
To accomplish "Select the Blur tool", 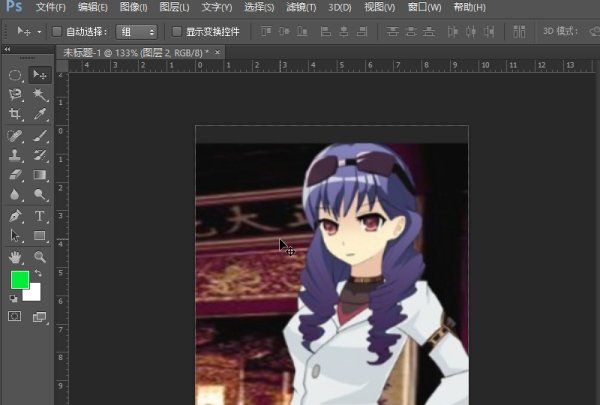I will point(15,194).
